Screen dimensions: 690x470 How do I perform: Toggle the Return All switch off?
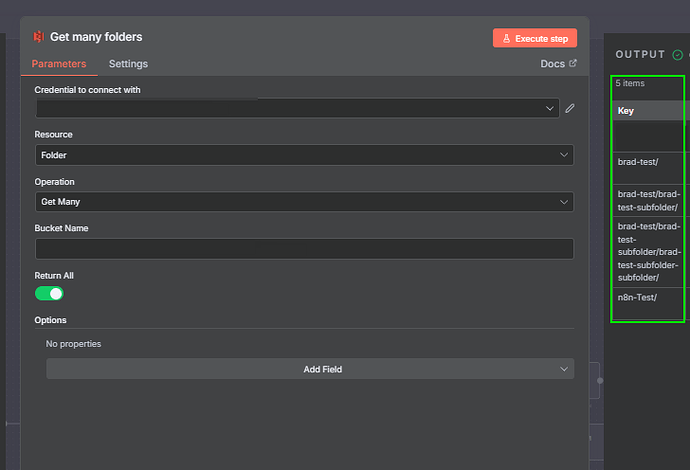(x=49, y=293)
